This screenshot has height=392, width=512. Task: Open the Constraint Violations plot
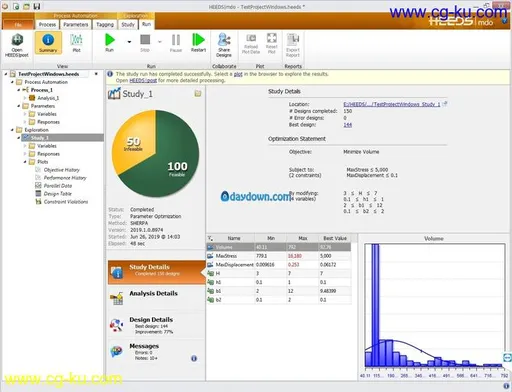pos(66,202)
